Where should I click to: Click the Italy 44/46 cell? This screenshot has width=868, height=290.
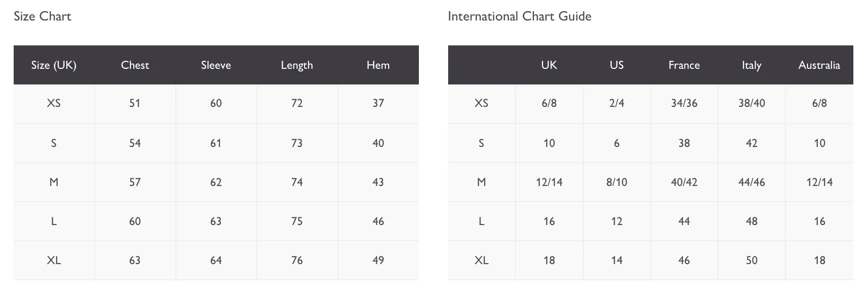(x=751, y=182)
